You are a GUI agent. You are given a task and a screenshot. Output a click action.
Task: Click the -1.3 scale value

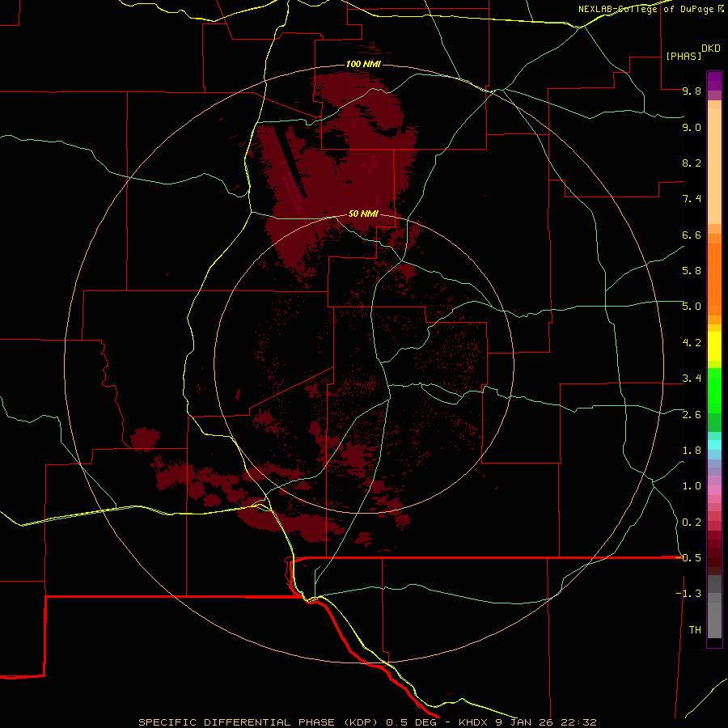pos(688,594)
